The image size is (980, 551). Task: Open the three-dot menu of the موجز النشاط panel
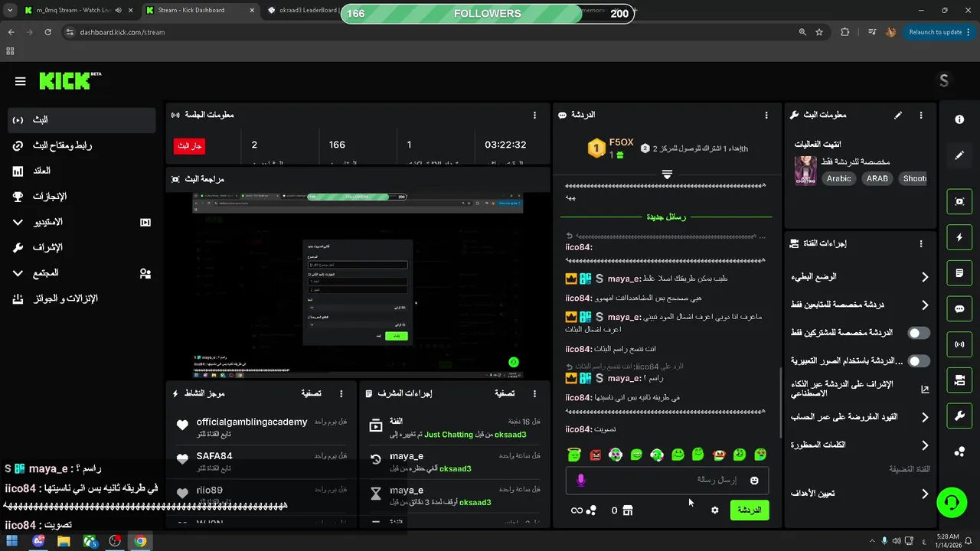[x=341, y=393]
